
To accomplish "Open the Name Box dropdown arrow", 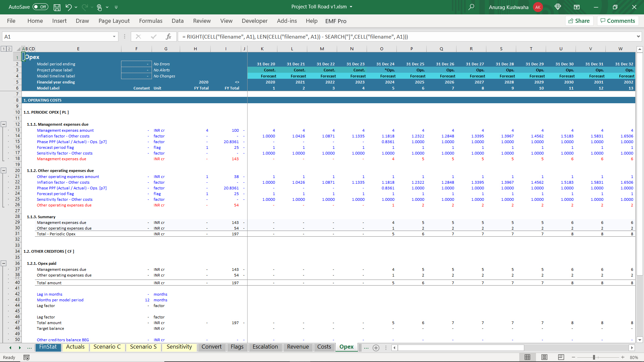I will pyautogui.click(x=114, y=37).
